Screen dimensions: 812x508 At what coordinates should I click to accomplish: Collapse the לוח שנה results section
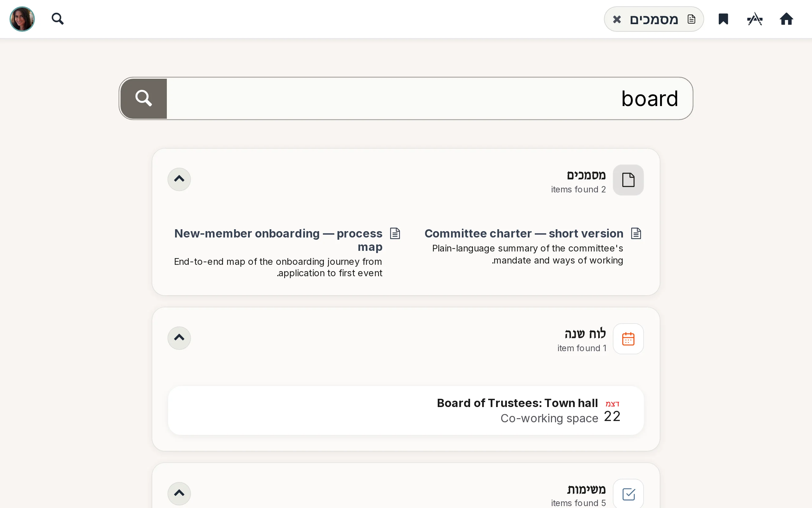(179, 338)
